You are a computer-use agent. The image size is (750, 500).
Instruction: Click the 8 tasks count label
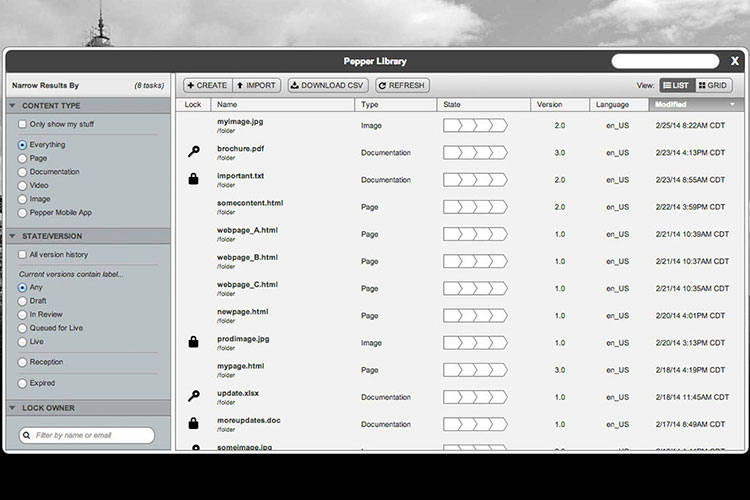(x=149, y=85)
